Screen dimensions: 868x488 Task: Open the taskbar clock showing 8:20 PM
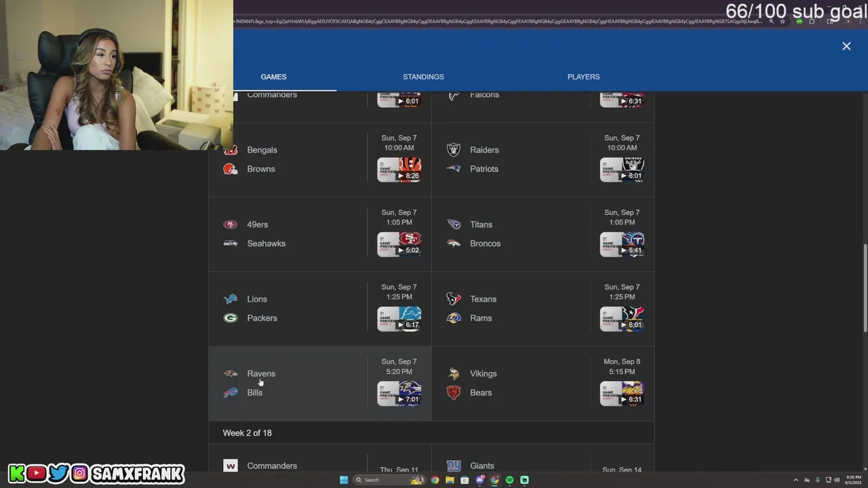[853, 480]
